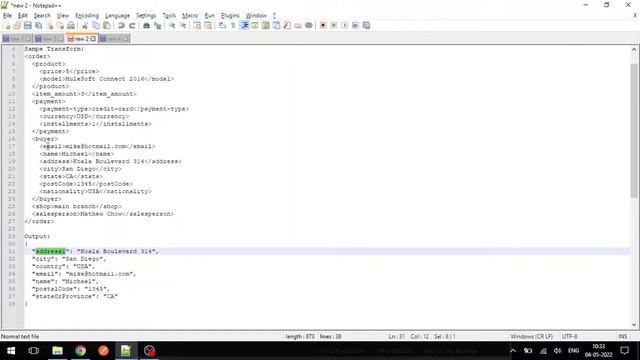Open the Replace dialog icon
Screen dimensions: 640x360
(x=157, y=25)
